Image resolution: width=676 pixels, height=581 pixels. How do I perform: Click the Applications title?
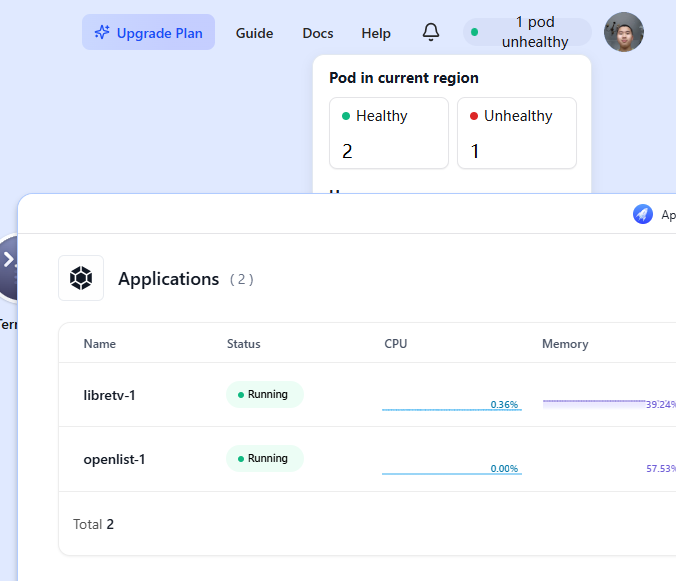point(169,279)
